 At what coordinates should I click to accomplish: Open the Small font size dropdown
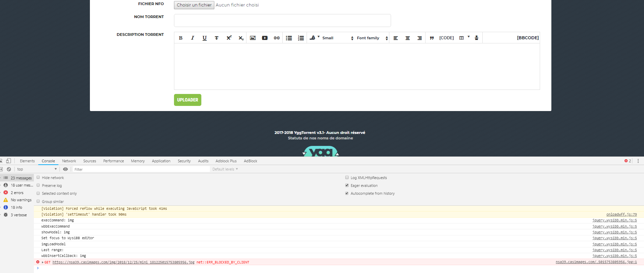coord(337,38)
